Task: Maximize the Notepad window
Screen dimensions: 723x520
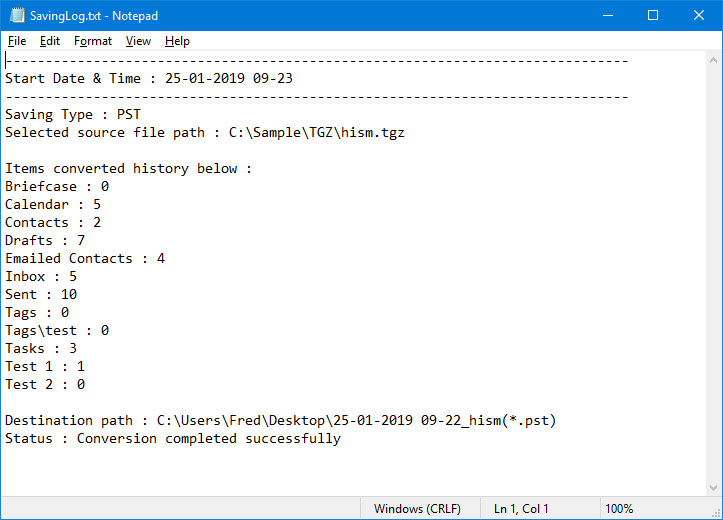Action: pos(653,15)
